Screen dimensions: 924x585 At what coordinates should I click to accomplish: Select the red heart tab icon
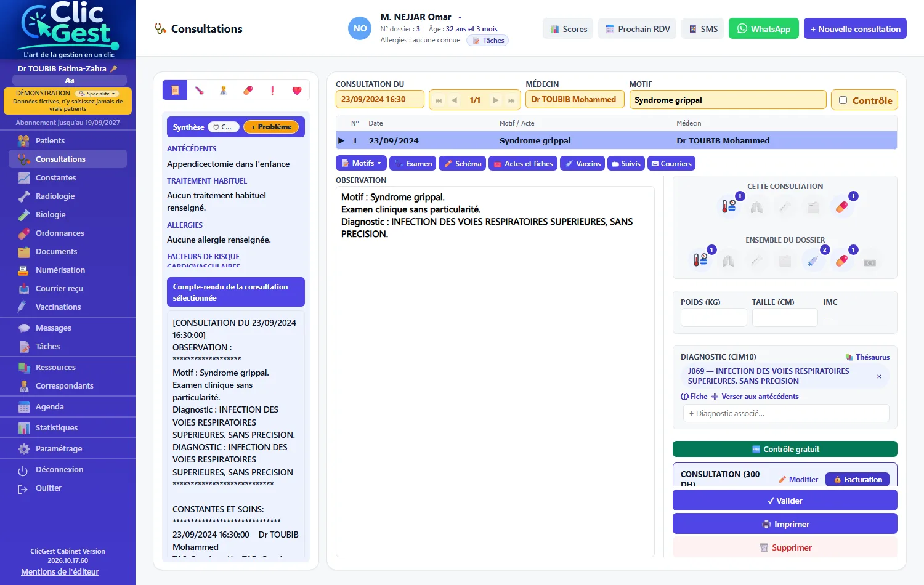[x=297, y=91]
